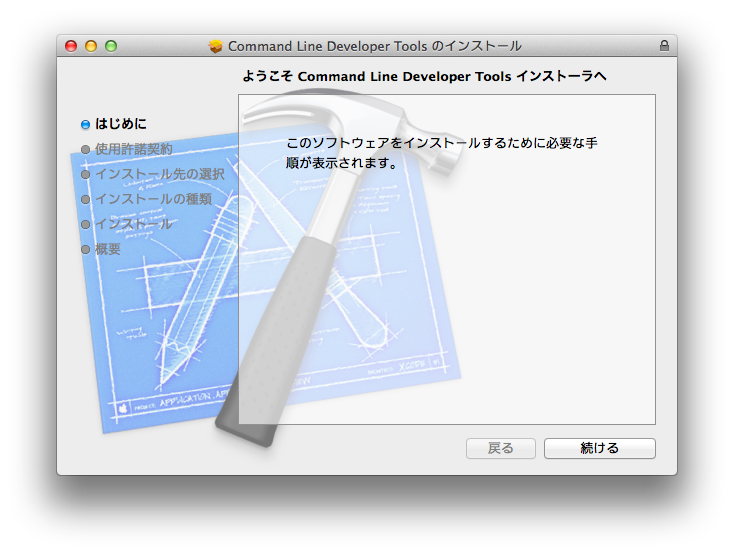Select the はじめに step label
The image size is (734, 554).
(x=121, y=124)
